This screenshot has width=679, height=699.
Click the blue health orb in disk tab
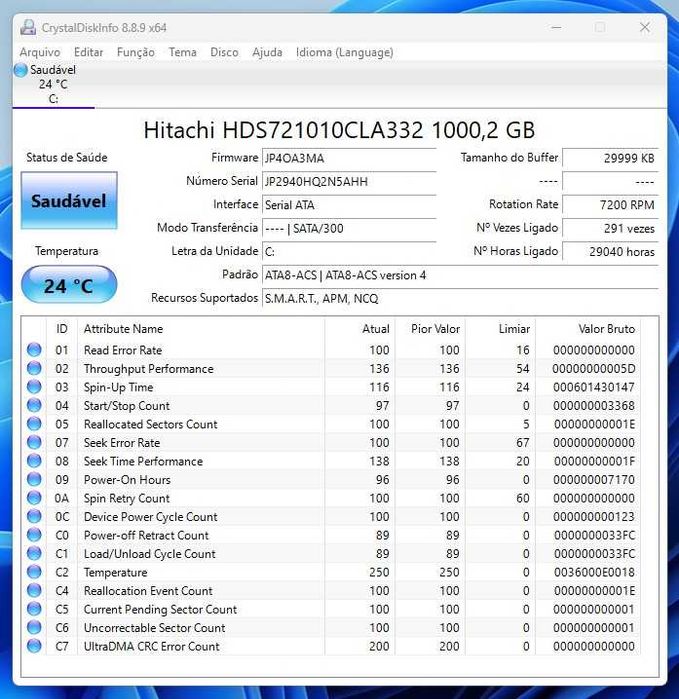(21, 70)
